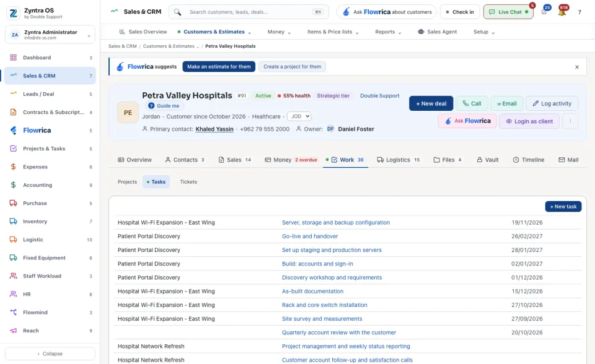This screenshot has width=595, height=364.
Task: Open primary contact Khaled Yassin link
Action: (214, 129)
